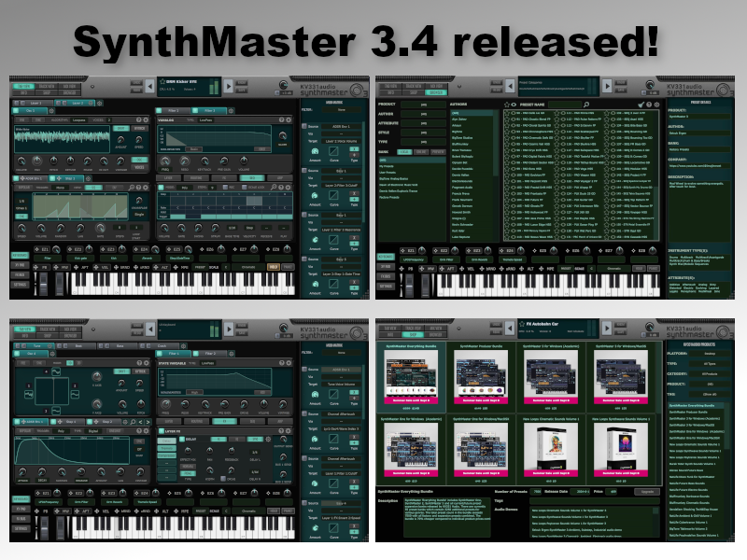Toggle Filter 2 on/off in top-left window

click(x=196, y=111)
